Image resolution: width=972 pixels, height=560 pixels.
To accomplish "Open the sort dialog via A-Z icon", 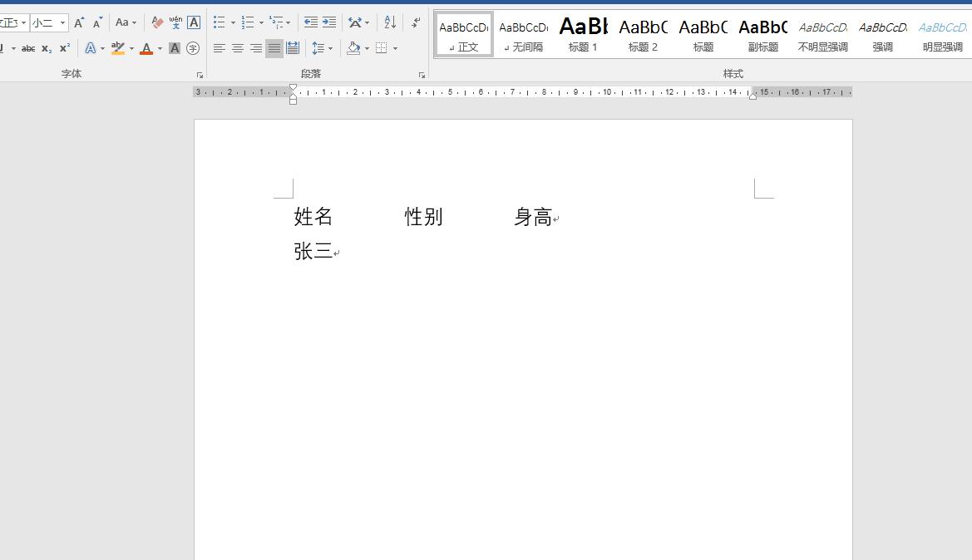I will [x=389, y=22].
